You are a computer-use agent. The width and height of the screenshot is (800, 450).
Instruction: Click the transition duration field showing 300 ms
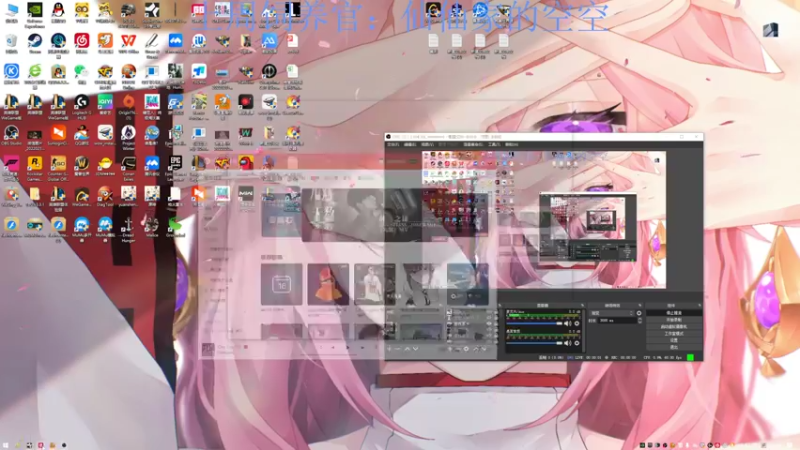617,320
